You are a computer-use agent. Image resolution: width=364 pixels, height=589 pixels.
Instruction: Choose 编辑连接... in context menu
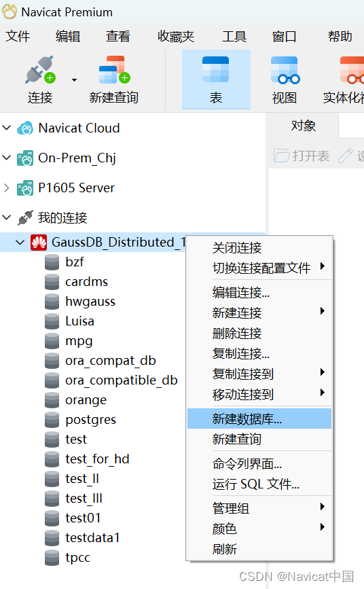(259, 292)
